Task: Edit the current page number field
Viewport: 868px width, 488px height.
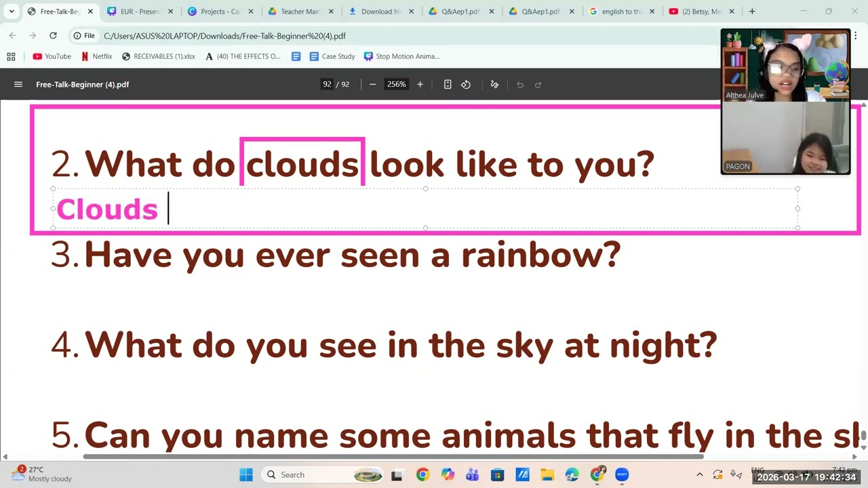Action: (x=327, y=84)
